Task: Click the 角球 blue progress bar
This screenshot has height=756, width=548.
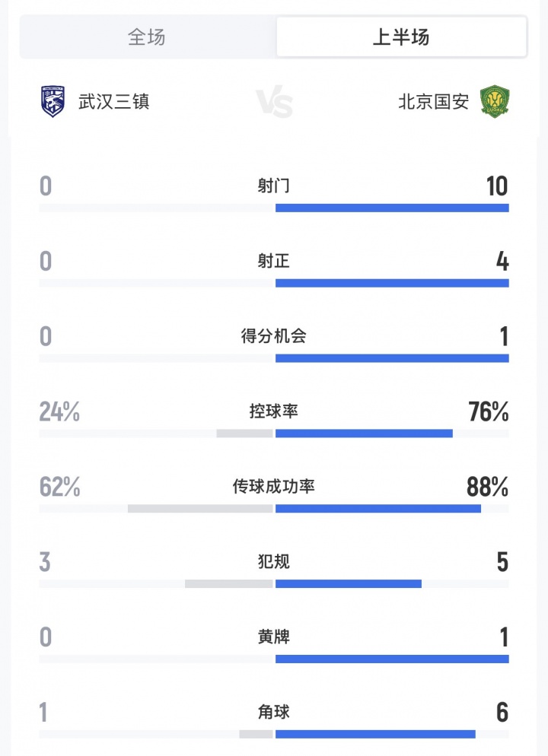Action: [x=375, y=734]
